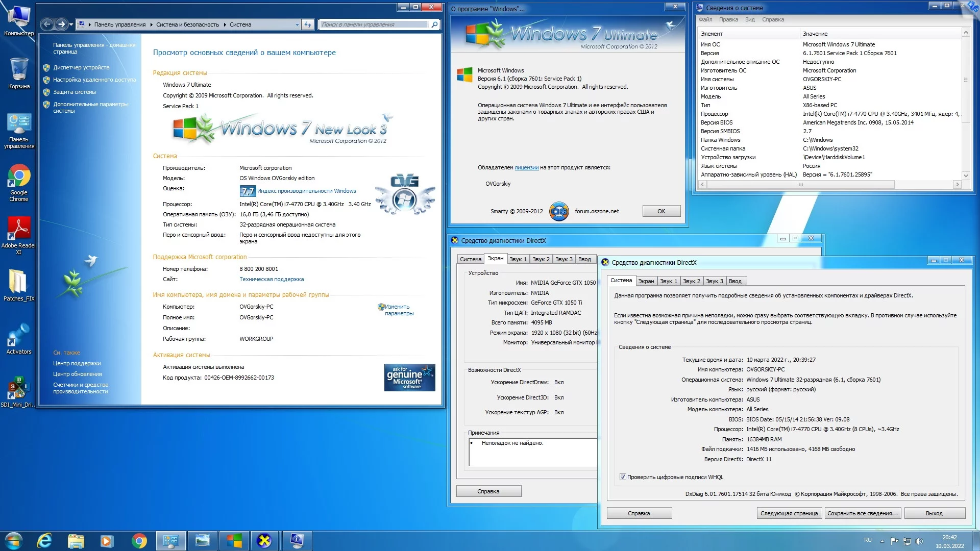Toggle the WHQL digital signatures checkbox
This screenshot has height=551, width=980.
(623, 477)
